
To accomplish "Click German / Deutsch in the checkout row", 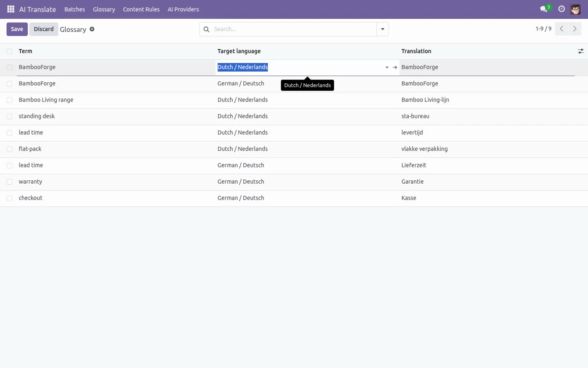I will [x=241, y=198].
